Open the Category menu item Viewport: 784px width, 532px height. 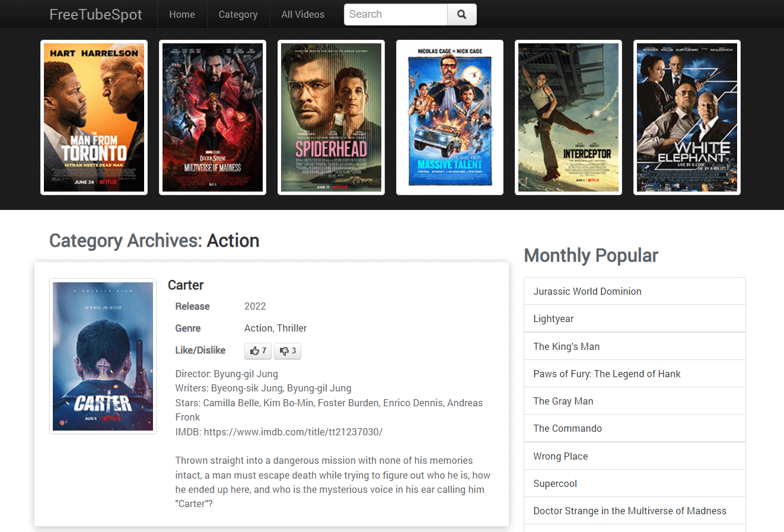click(238, 14)
